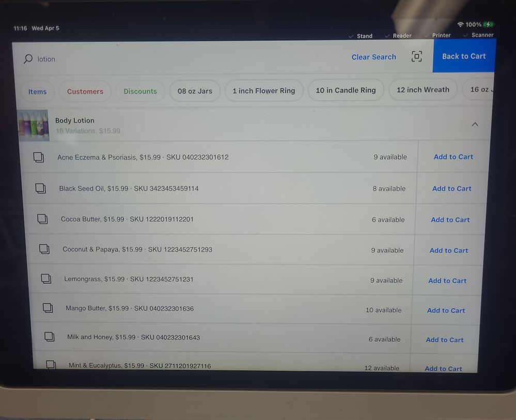
Task: Click the Body Lotion product thumbnail
Action: 34,126
